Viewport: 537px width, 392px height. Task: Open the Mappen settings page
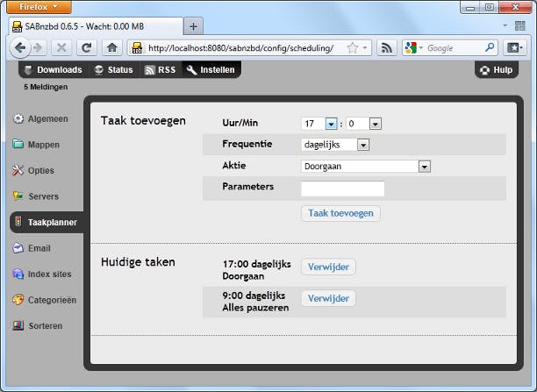[44, 145]
